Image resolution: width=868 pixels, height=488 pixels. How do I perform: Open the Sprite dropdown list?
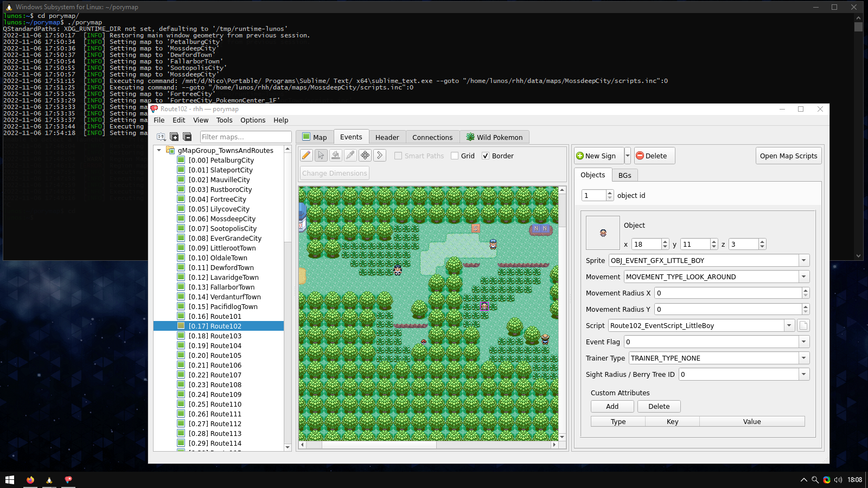803,260
